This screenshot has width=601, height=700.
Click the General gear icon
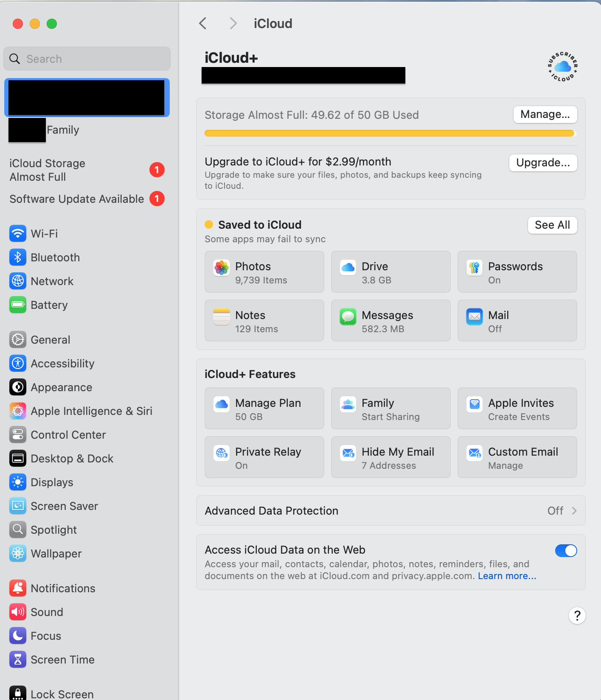pyautogui.click(x=18, y=339)
